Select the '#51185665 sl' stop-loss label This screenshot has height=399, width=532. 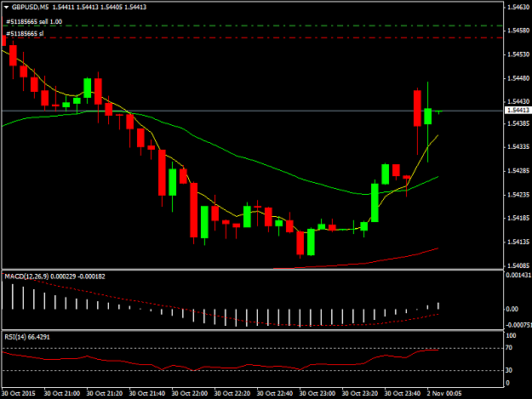25,33
